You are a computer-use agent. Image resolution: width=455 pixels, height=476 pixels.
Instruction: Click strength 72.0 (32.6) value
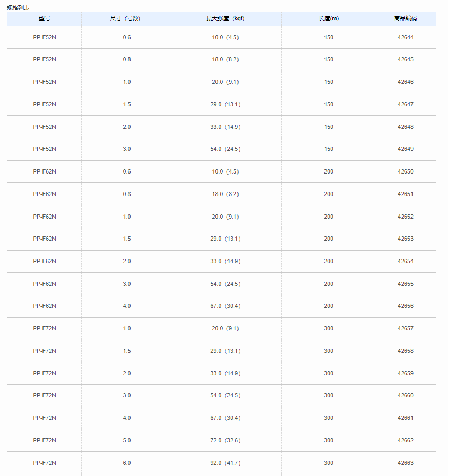225,440
